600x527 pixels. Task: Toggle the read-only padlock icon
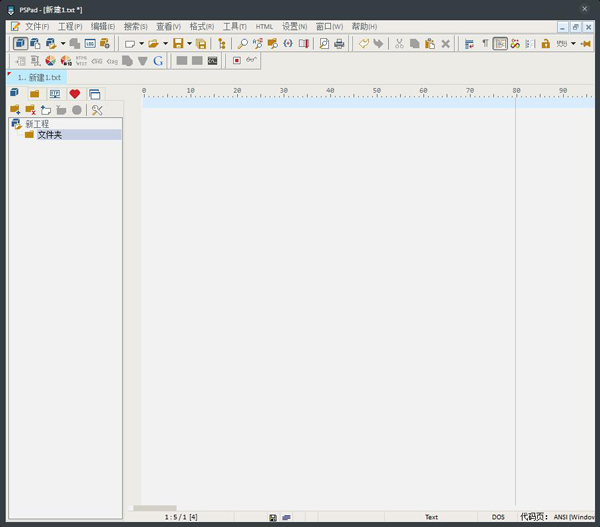click(545, 43)
